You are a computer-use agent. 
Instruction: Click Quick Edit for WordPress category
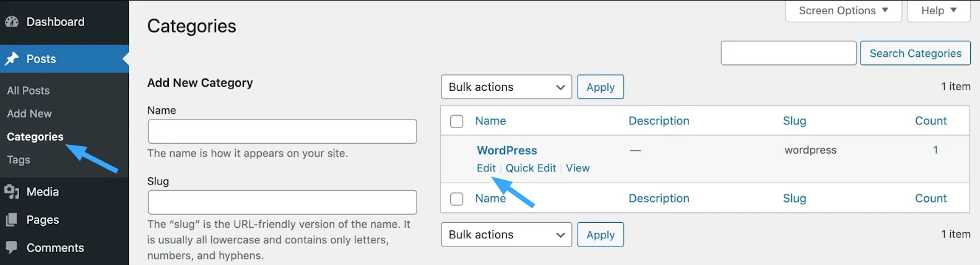(x=531, y=168)
